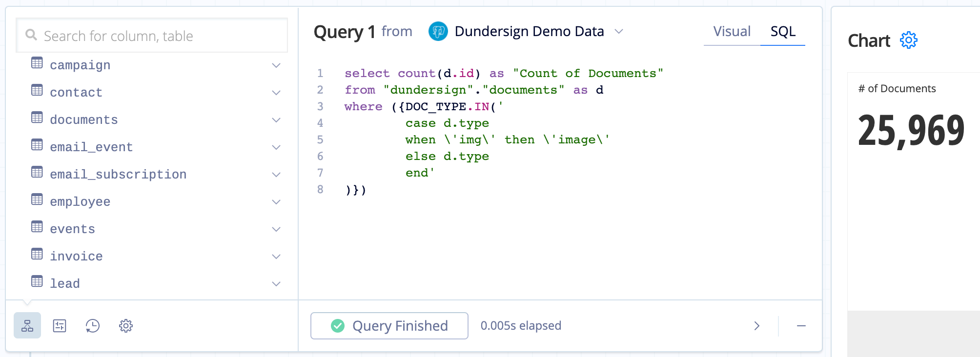
Task: Open query settings gear in bottom toolbar
Action: tap(126, 326)
